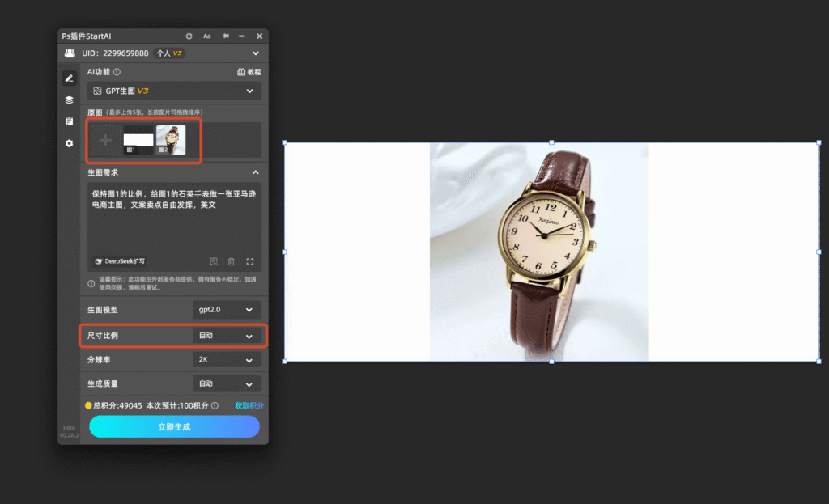The height and width of the screenshot is (504, 829).
Task: Click the refresh icon in plugin title bar
Action: (x=189, y=36)
